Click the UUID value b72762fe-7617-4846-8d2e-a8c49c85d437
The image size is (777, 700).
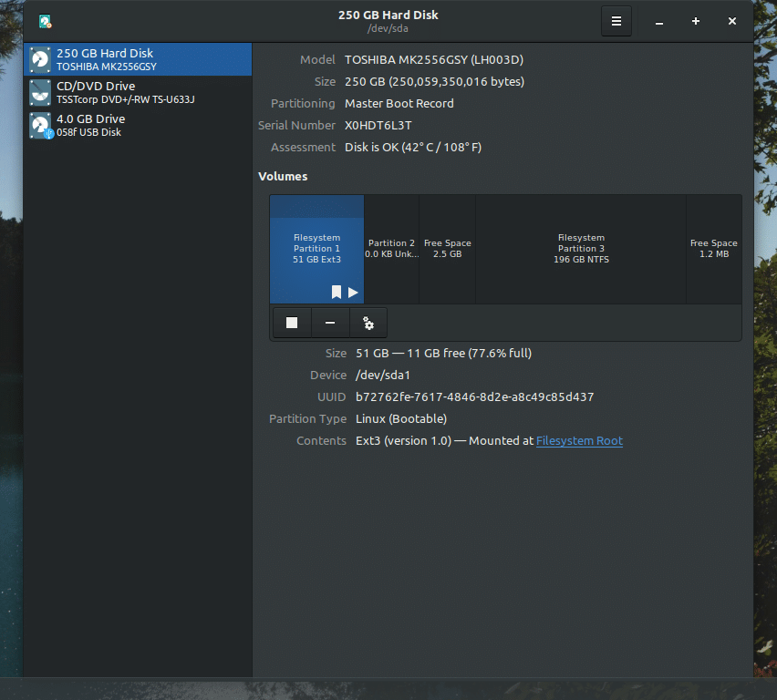tap(475, 397)
